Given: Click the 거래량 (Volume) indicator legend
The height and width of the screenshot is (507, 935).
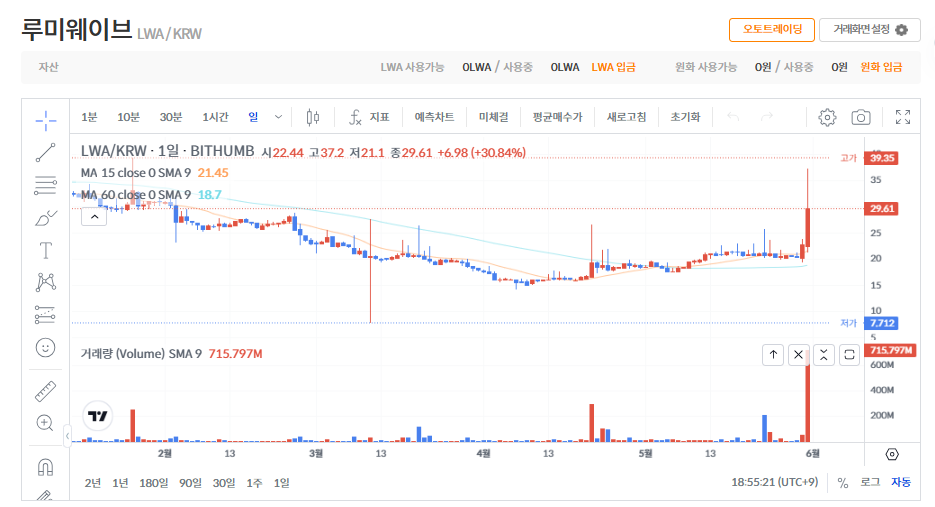Looking at the screenshot, I should (141, 354).
